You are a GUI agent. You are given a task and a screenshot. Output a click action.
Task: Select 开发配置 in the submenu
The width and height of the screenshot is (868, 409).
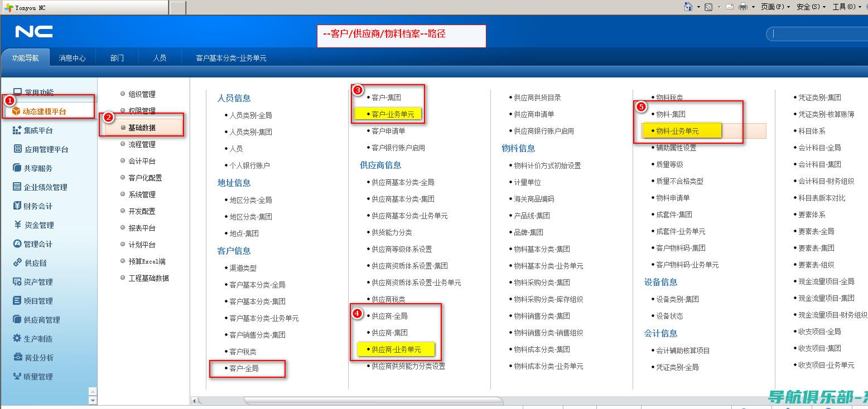click(142, 211)
